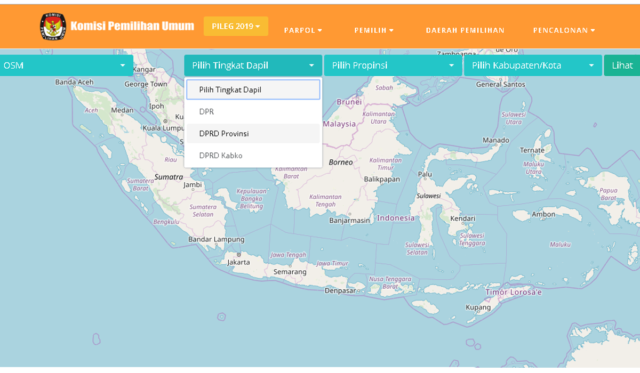Click the Komisi Pemilihan Umum title
Viewport: 640px width, 373px height.
point(132,26)
